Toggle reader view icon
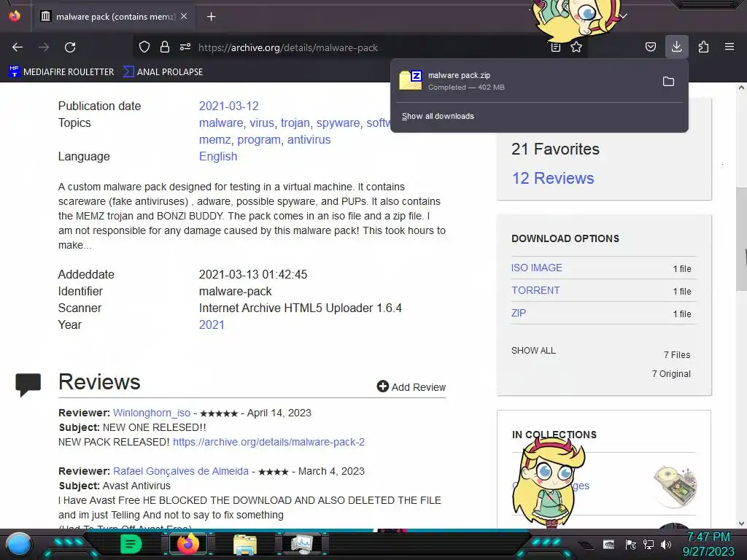The width and height of the screenshot is (747, 560). coord(555,47)
